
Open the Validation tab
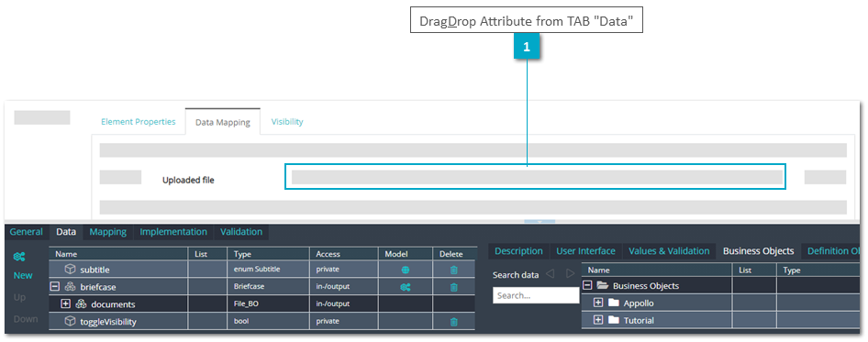point(241,232)
